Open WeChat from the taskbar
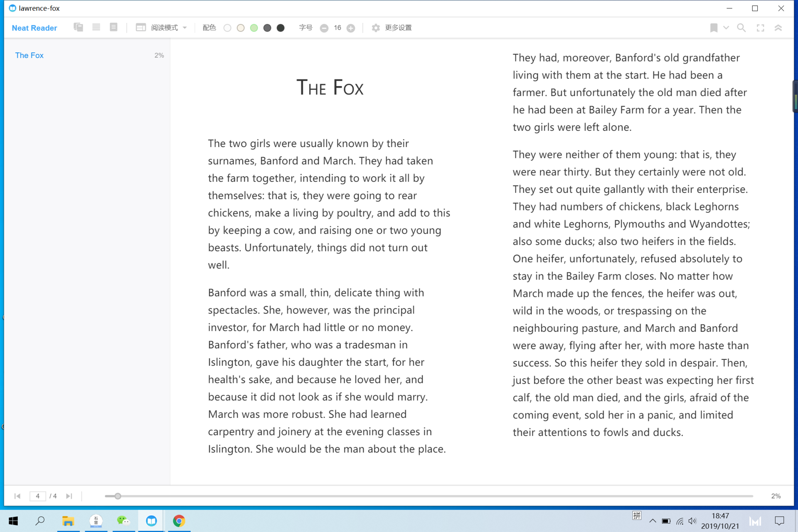Screen dimensions: 798x532 [123, 521]
